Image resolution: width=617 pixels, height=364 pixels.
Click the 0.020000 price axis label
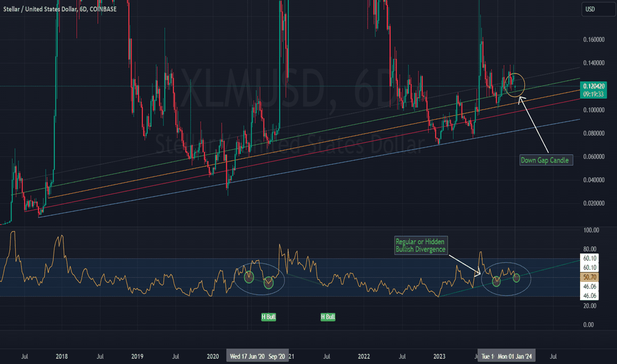593,203
